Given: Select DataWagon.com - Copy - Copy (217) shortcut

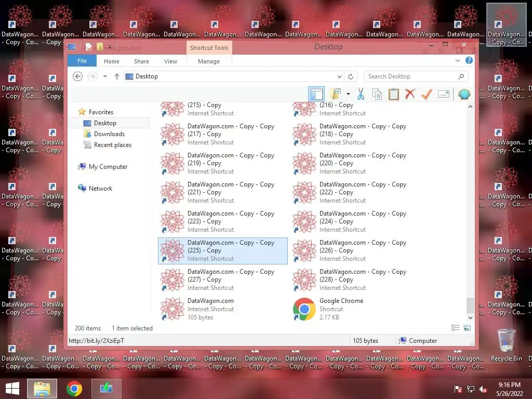Looking at the screenshot, I should [222, 135].
